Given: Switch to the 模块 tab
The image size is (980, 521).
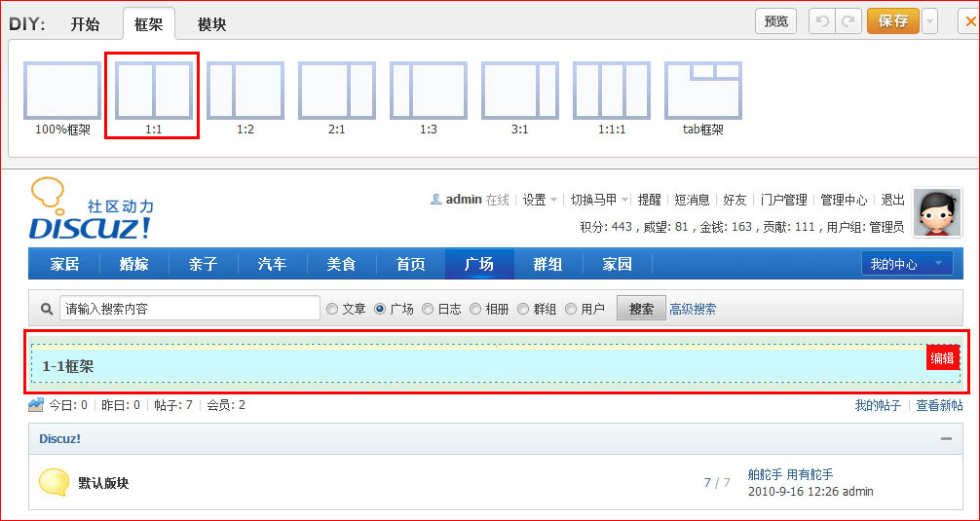Looking at the screenshot, I should 211,24.
